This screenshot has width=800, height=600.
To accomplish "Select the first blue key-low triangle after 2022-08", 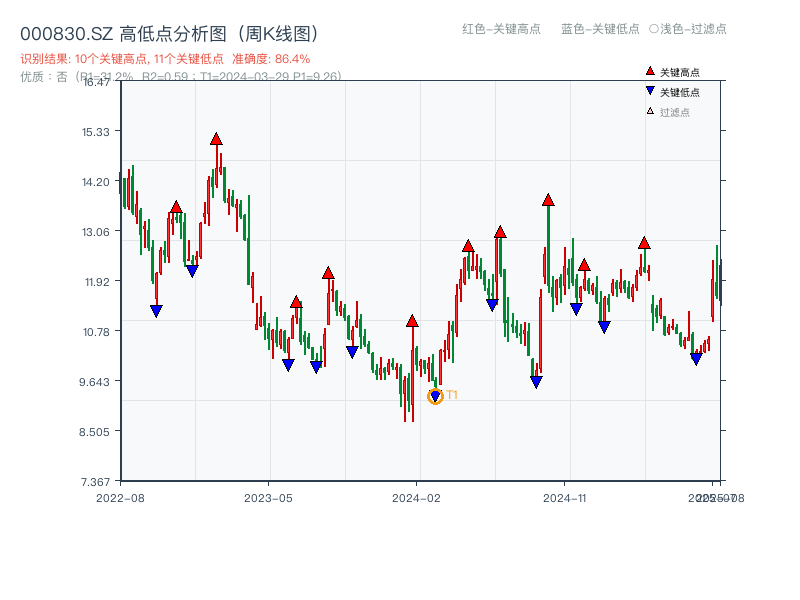I will tap(157, 311).
